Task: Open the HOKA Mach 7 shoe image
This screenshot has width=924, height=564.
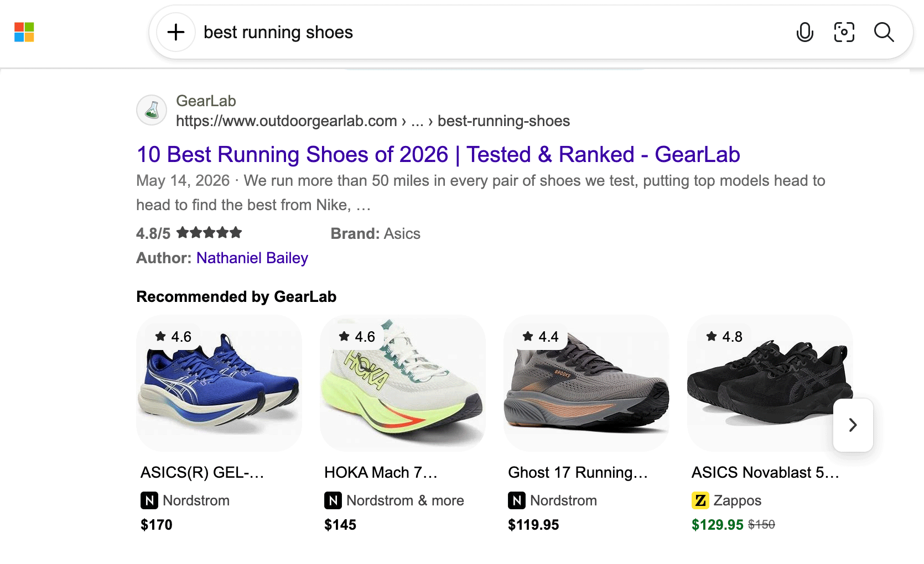Action: point(403,383)
